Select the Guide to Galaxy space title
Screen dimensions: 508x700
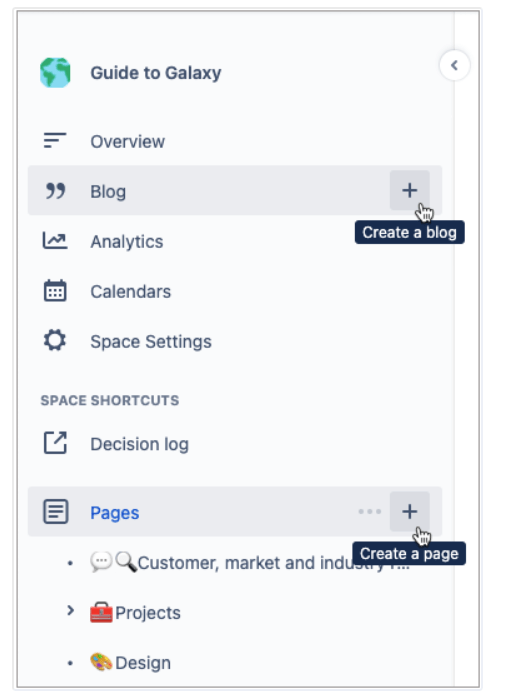click(156, 73)
